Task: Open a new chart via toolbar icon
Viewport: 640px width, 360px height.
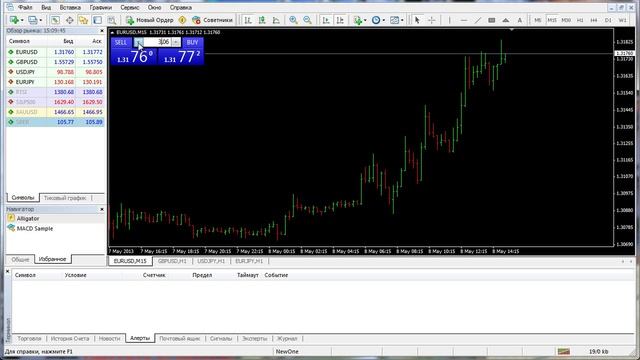Action: (14, 20)
